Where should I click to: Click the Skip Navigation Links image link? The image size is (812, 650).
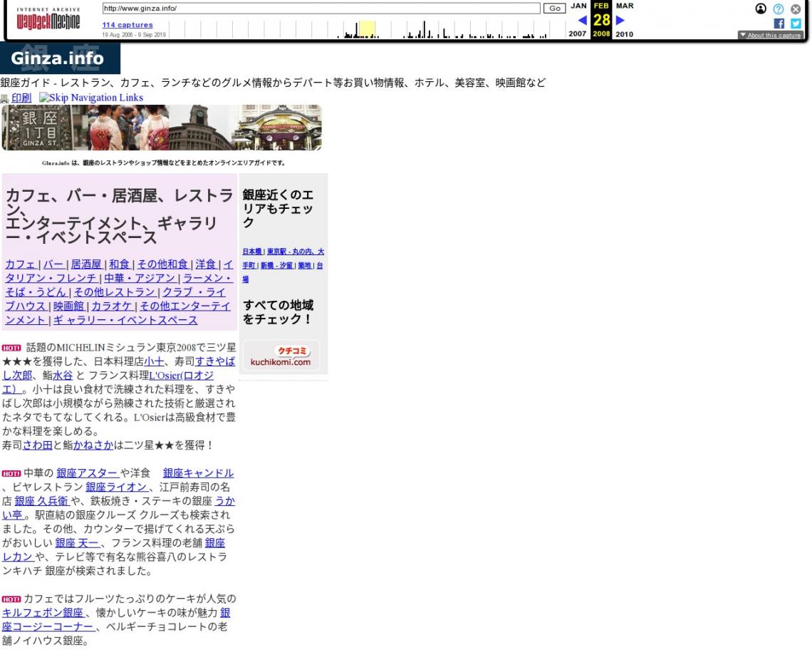click(x=91, y=98)
